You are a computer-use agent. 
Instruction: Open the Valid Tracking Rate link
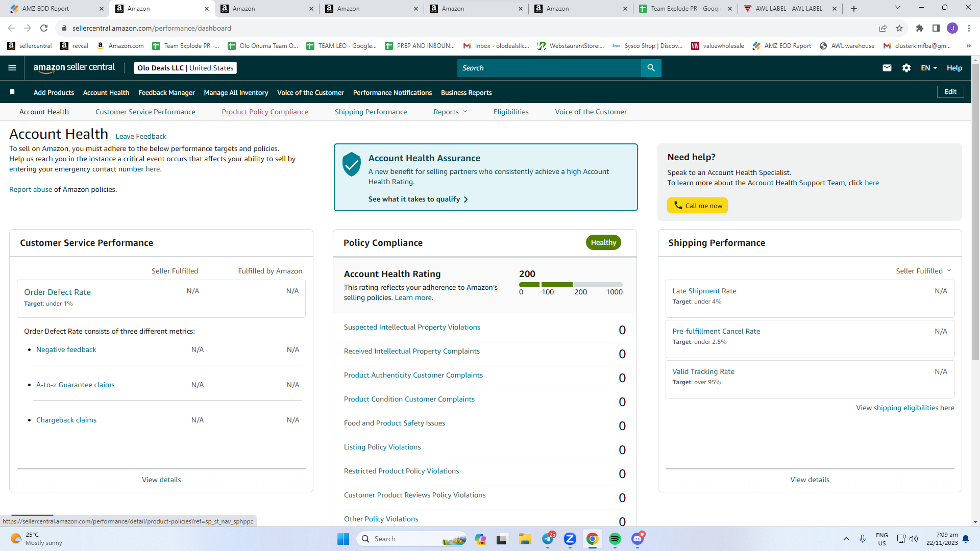click(x=703, y=371)
